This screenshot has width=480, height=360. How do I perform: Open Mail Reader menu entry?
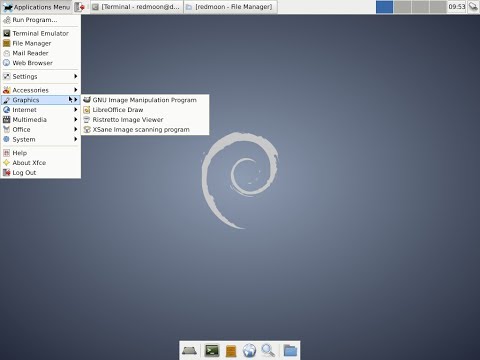(41, 53)
